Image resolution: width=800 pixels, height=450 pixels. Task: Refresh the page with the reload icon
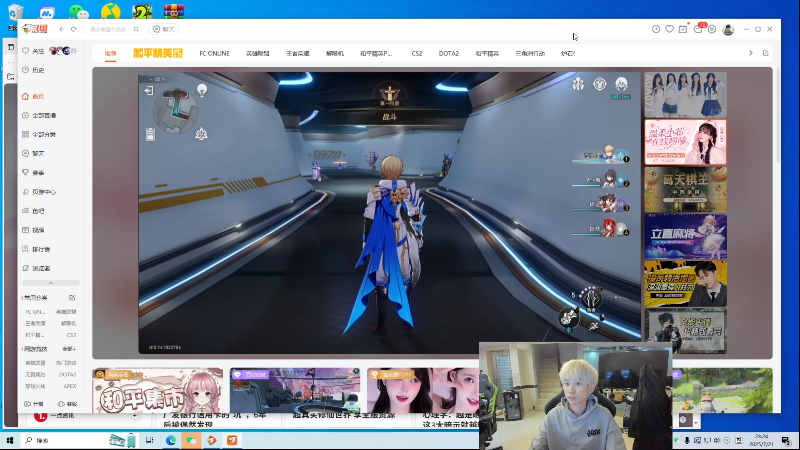pyautogui.click(x=74, y=29)
